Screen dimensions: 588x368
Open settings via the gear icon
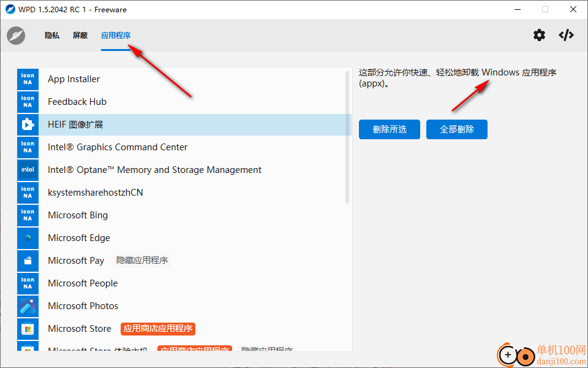(539, 36)
